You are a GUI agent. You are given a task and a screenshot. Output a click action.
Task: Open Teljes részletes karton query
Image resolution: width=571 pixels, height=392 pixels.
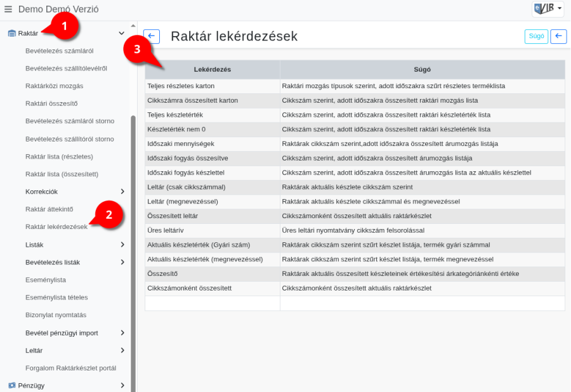(181, 86)
